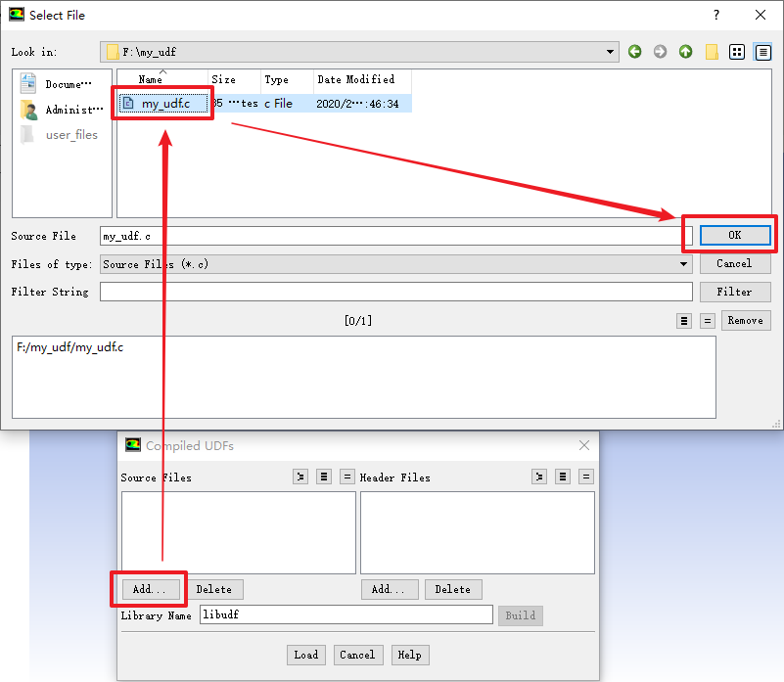Image resolution: width=784 pixels, height=682 pixels.
Task: Go up to the parent directory
Action: (x=686, y=52)
